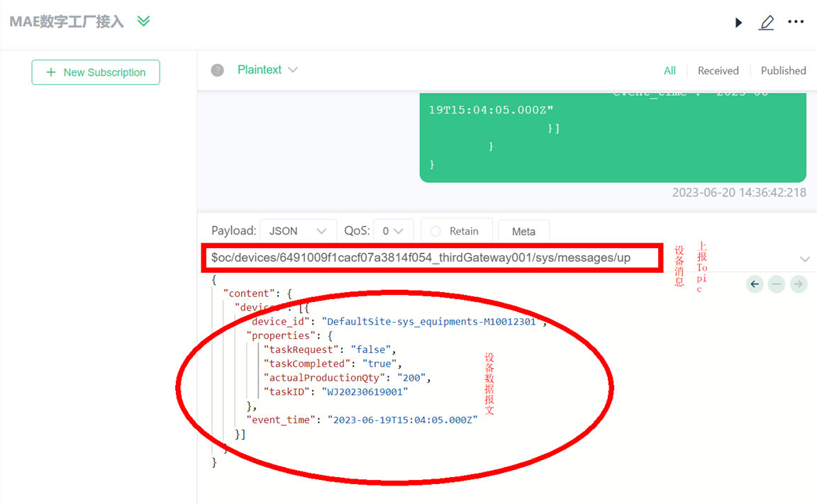The image size is (817, 504).
Task: Click the question mark help icon
Action: point(218,70)
